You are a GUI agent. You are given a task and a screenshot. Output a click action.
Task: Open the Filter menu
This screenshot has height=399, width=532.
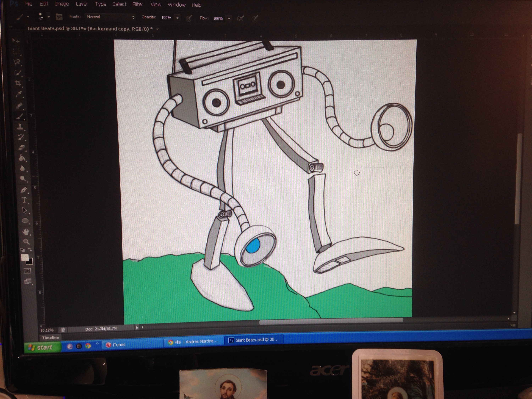pos(138,4)
